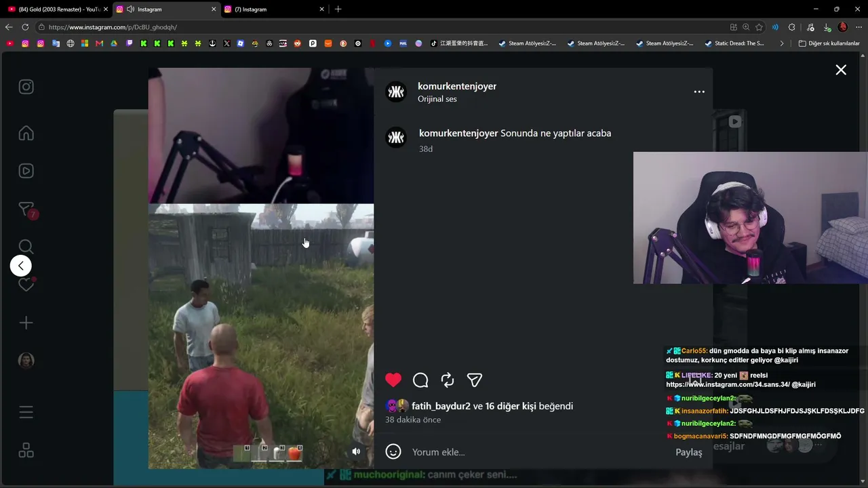Open the media control music icon
This screenshot has height=488, width=868.
[810, 27]
